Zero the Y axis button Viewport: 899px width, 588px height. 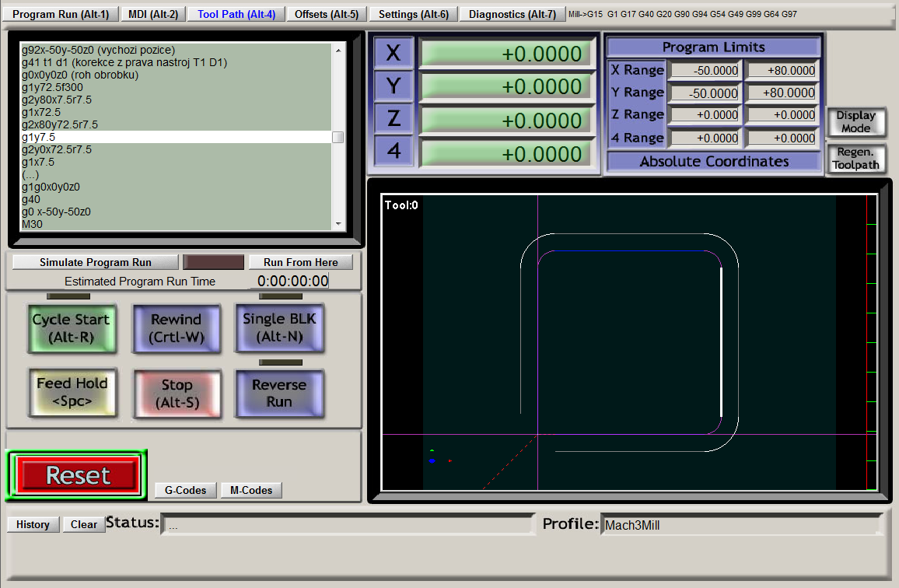coord(394,86)
